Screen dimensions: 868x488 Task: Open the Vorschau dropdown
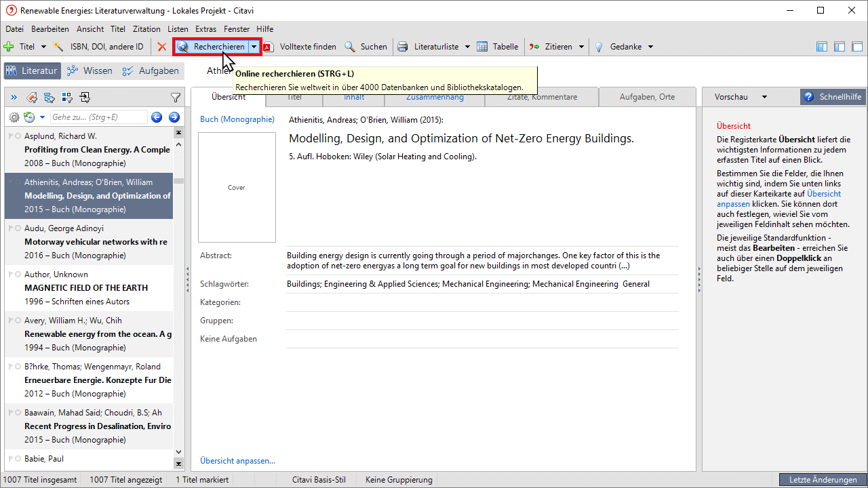764,97
